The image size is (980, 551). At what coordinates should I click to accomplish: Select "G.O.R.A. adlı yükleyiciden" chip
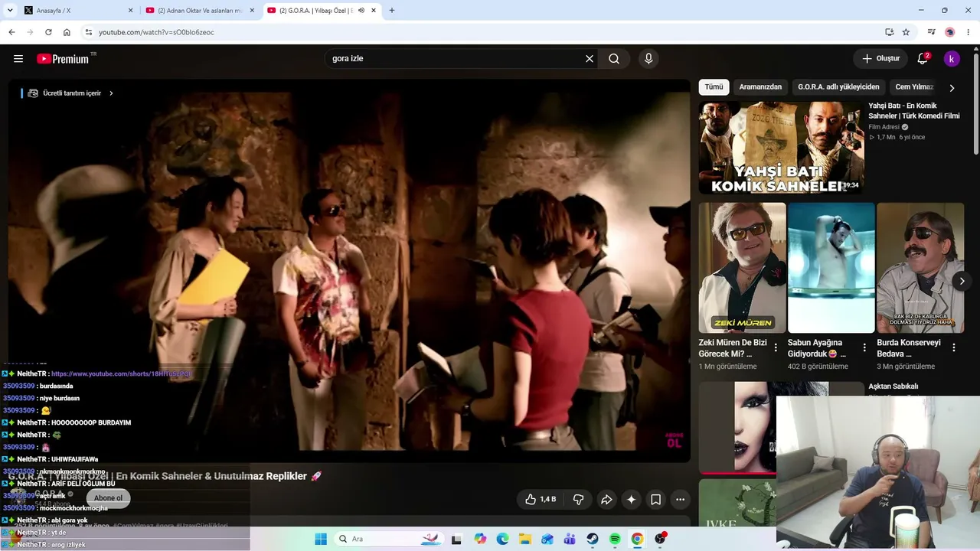coord(838,87)
